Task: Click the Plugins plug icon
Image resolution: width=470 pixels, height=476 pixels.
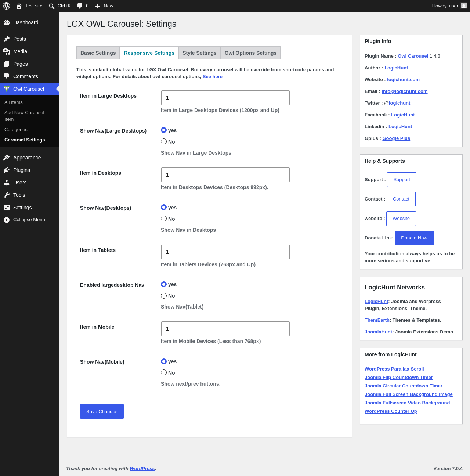Action: pyautogui.click(x=7, y=170)
